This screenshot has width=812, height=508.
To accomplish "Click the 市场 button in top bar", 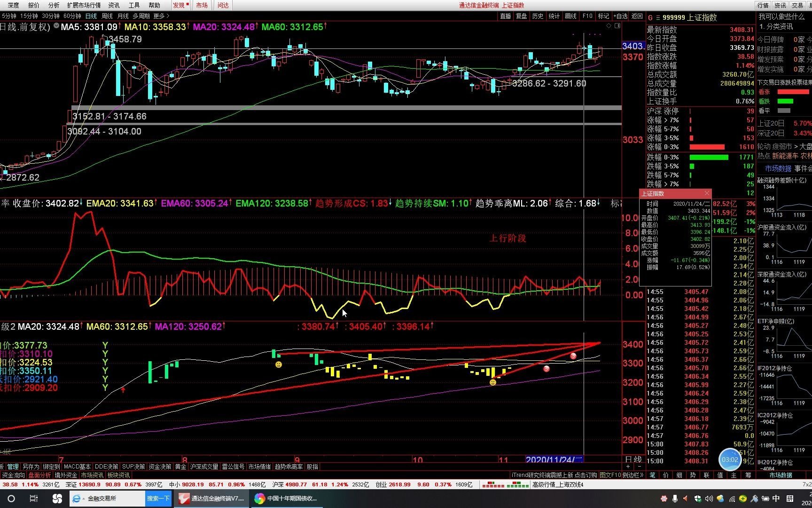I will [x=202, y=5].
